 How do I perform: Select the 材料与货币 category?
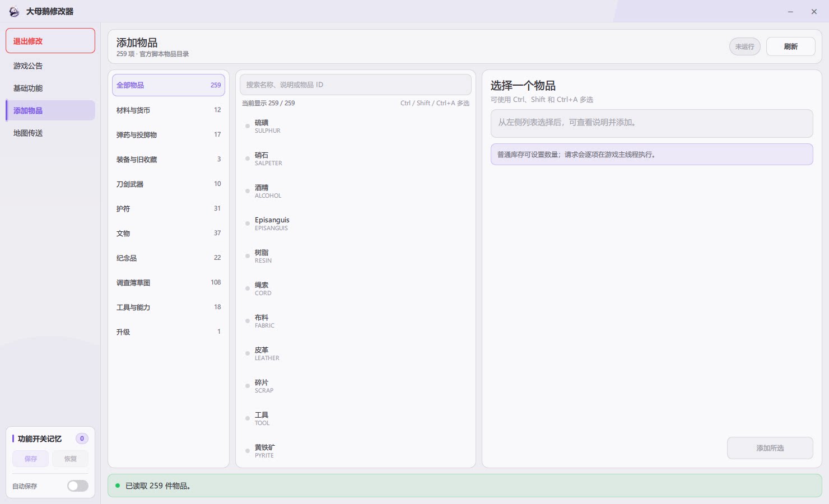pos(169,110)
